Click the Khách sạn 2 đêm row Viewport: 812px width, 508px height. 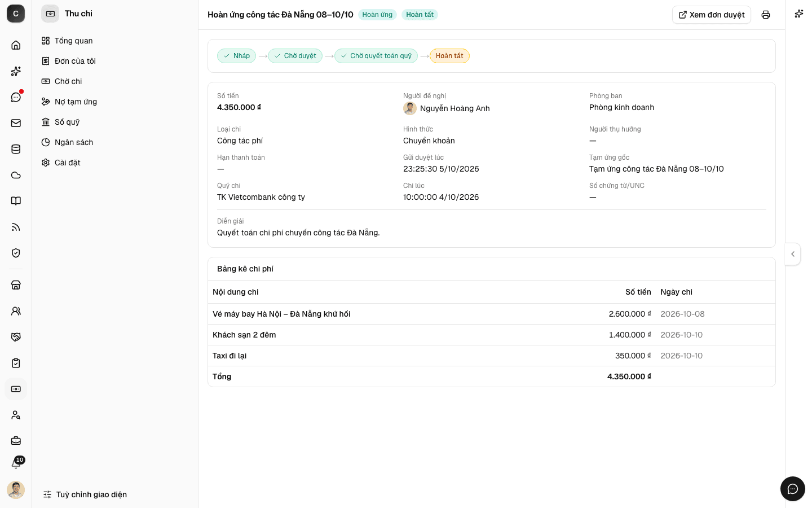pos(492,335)
